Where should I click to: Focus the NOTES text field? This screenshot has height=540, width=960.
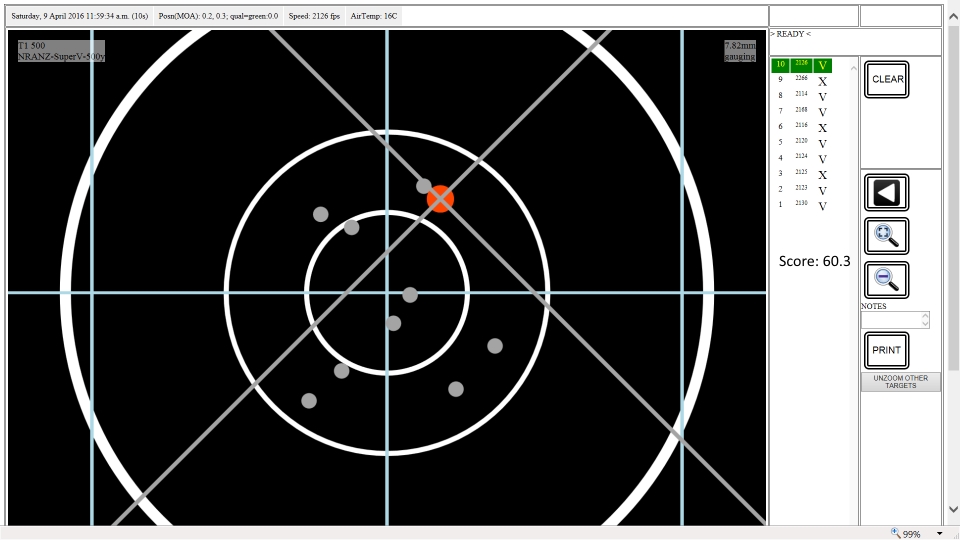click(x=891, y=320)
